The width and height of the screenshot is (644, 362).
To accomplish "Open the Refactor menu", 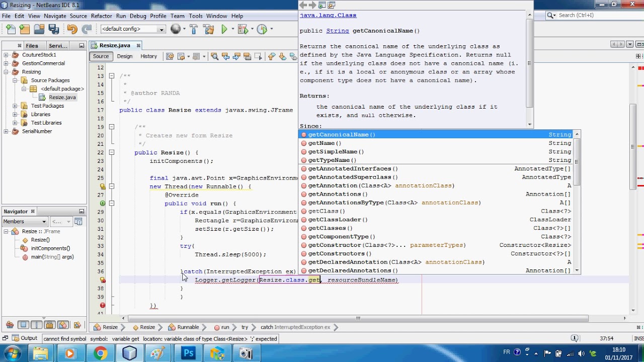I will 101,16.
